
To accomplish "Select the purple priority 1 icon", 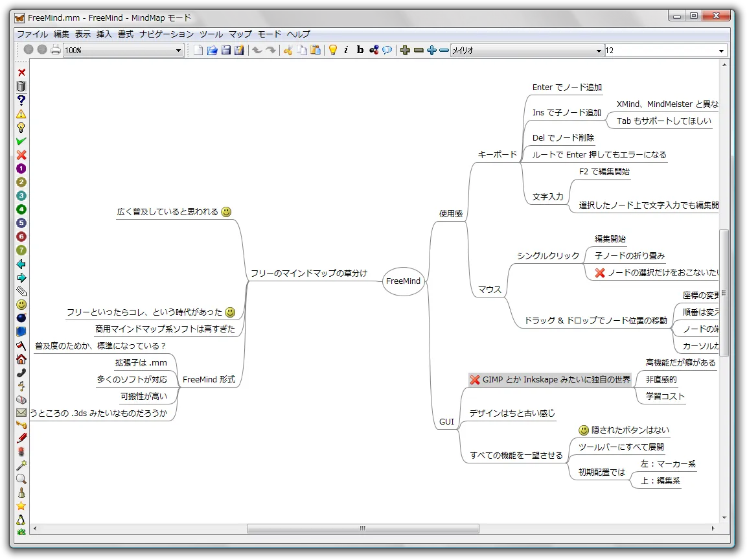I will (x=21, y=169).
